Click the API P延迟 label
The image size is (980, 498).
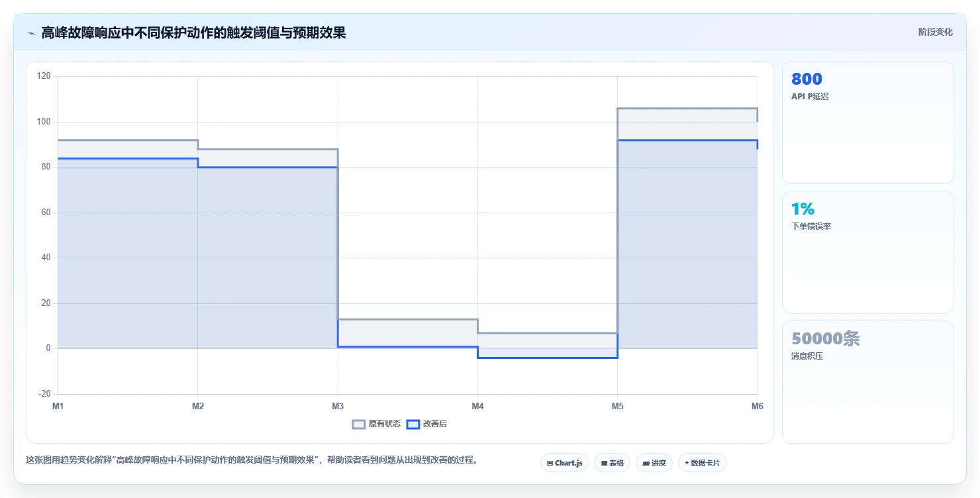[810, 96]
